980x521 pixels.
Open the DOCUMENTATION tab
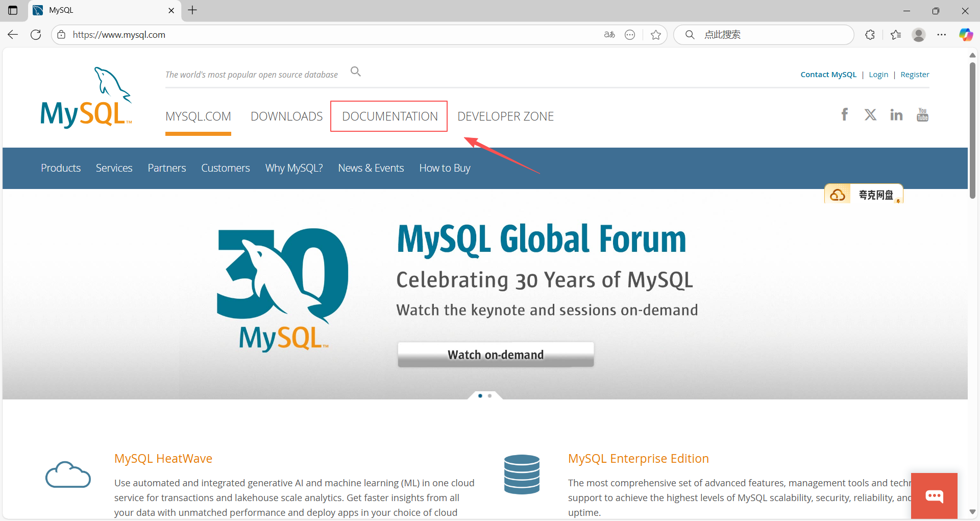[389, 116]
